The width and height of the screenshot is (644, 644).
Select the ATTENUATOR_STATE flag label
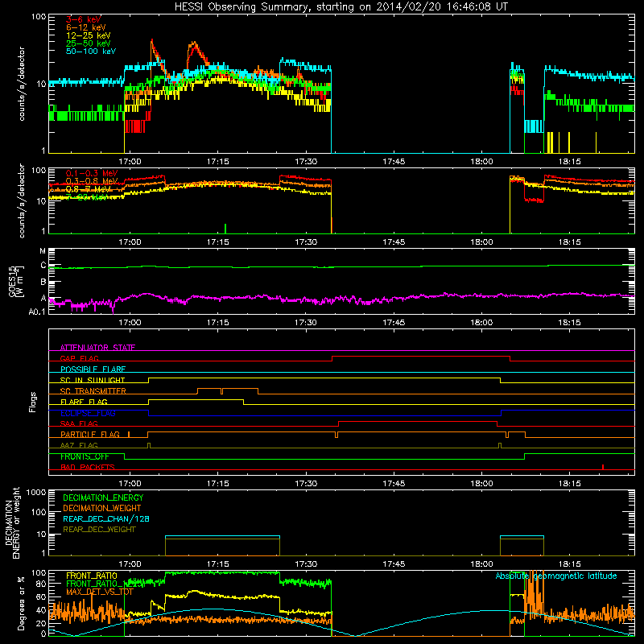97,348
